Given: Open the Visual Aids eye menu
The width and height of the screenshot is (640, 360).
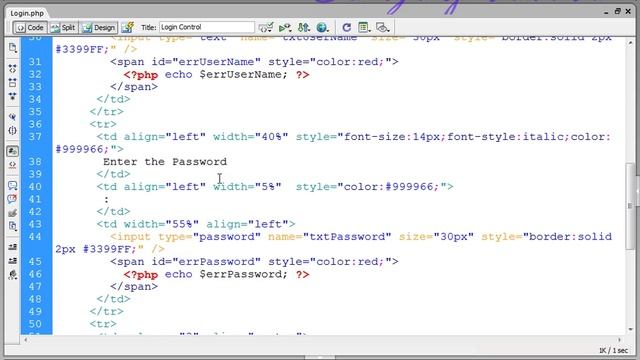Looking at the screenshot, I should pos(382,27).
